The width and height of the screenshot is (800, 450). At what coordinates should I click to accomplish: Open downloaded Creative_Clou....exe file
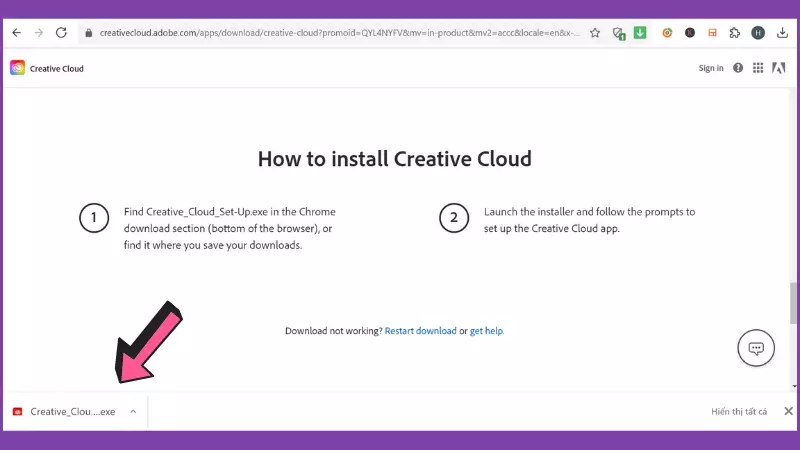(x=72, y=412)
